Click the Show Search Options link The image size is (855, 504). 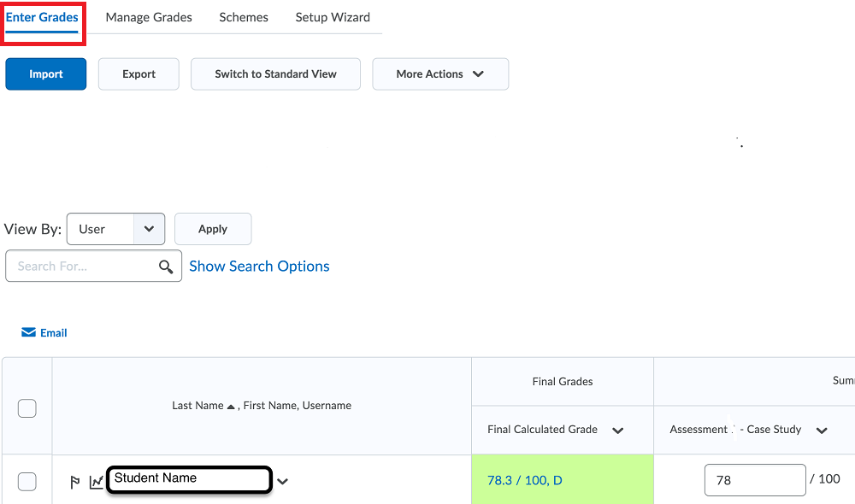pos(259,267)
